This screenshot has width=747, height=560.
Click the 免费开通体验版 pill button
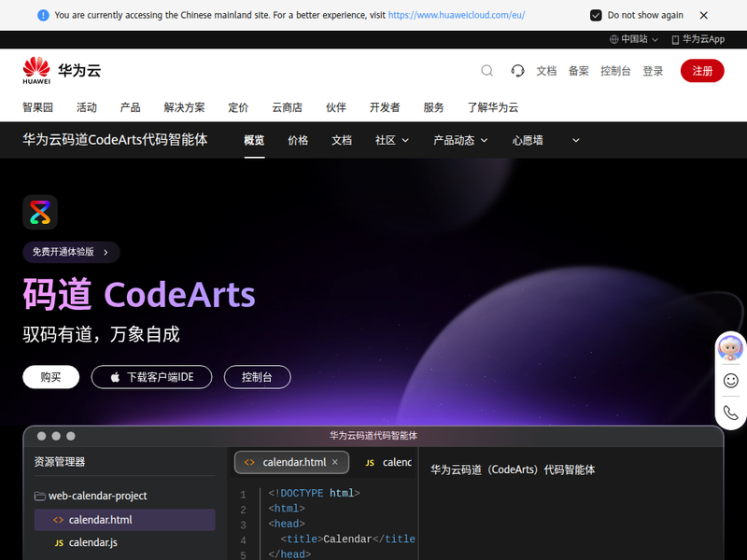71,252
